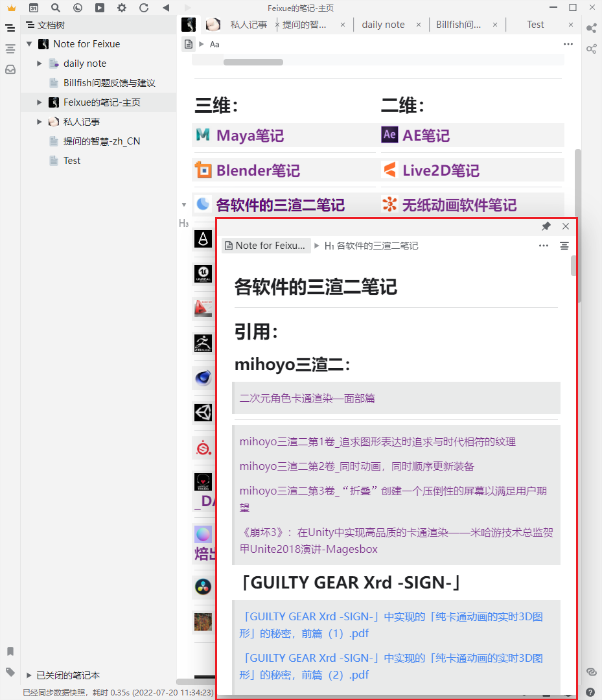Switch to the Test tab

coord(535,24)
